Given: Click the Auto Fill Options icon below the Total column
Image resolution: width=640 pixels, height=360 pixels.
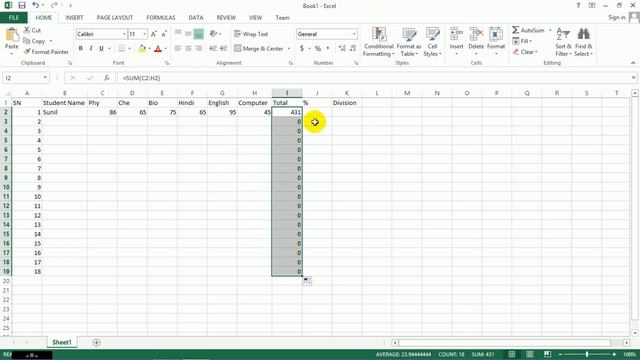Looking at the screenshot, I should click(307, 281).
